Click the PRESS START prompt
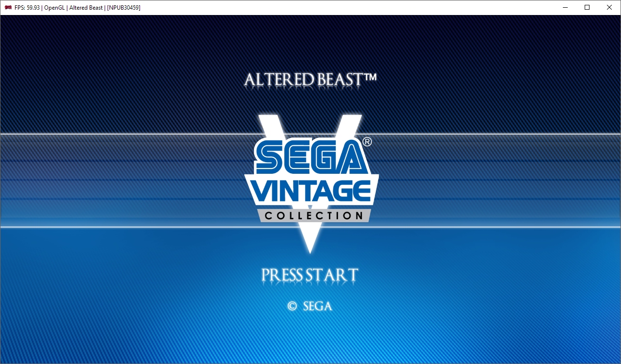This screenshot has width=621, height=364. 310,275
